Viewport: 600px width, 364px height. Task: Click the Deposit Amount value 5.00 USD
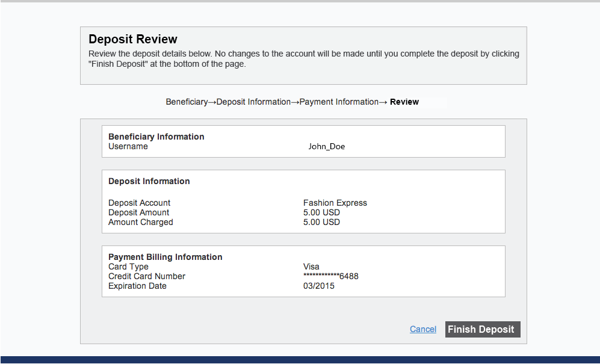[x=321, y=212]
